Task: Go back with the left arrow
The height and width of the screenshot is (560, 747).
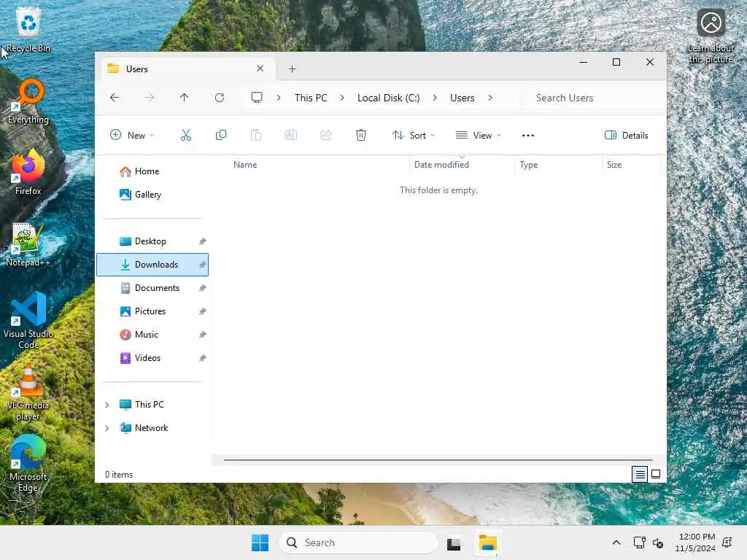Action: coord(115,98)
